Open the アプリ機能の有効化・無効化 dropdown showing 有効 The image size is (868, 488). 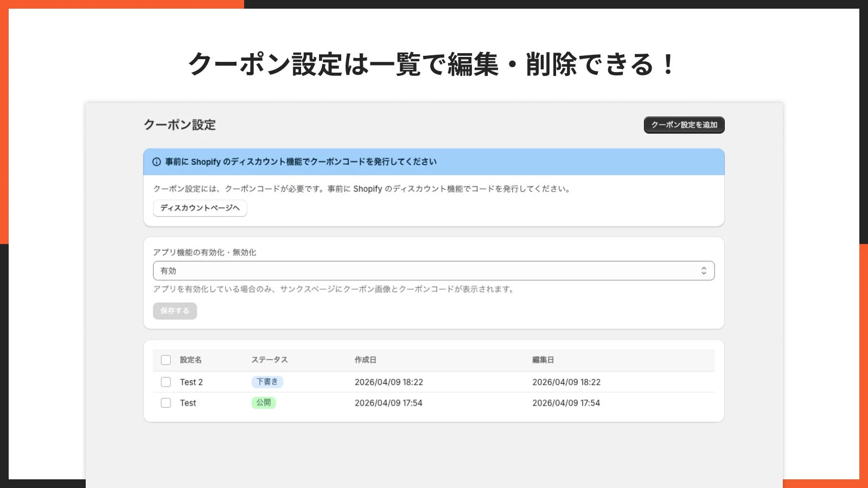(x=433, y=271)
